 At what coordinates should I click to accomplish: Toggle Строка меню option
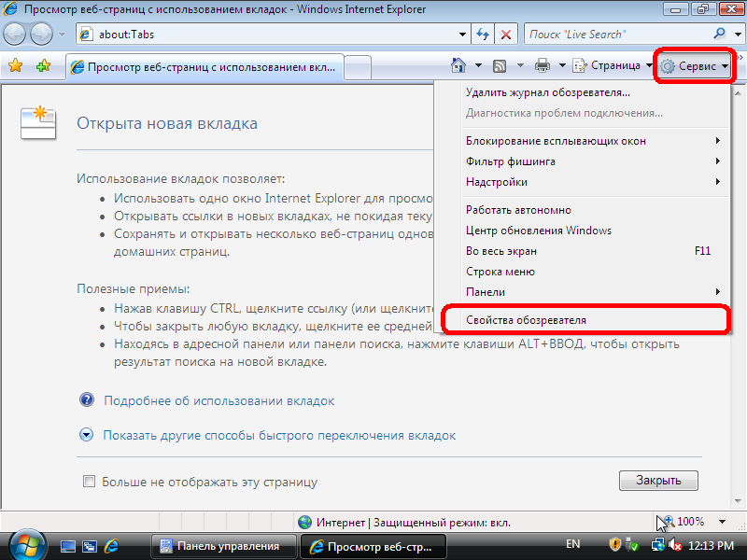pos(500,272)
